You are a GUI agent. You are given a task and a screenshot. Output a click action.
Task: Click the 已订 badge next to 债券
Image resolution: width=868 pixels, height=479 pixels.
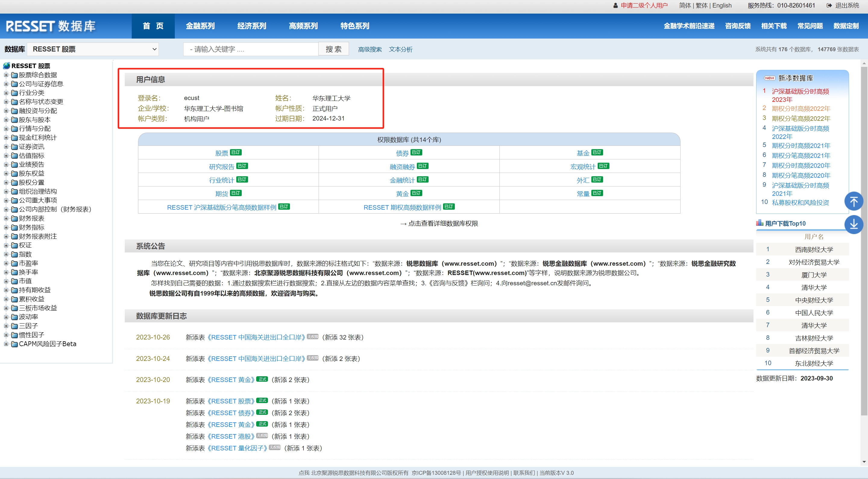pyautogui.click(x=417, y=153)
